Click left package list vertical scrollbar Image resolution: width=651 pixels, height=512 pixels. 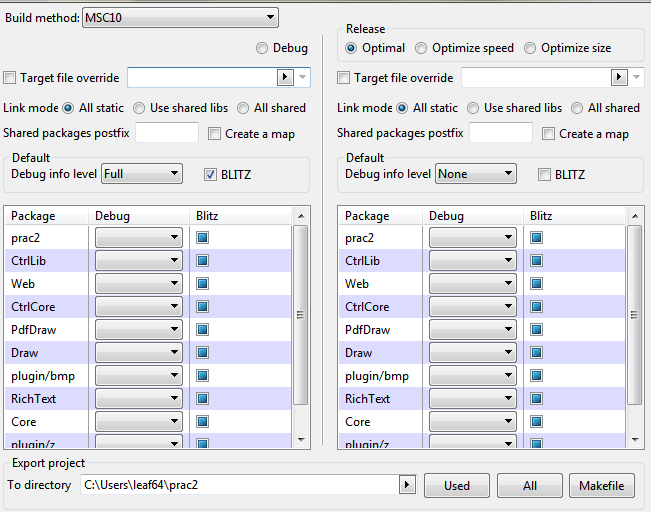[x=300, y=314]
